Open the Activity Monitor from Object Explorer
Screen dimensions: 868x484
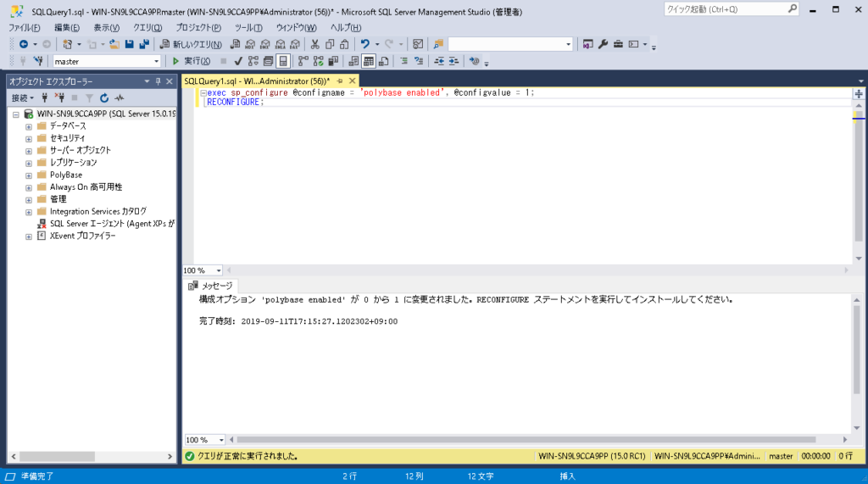(120, 97)
